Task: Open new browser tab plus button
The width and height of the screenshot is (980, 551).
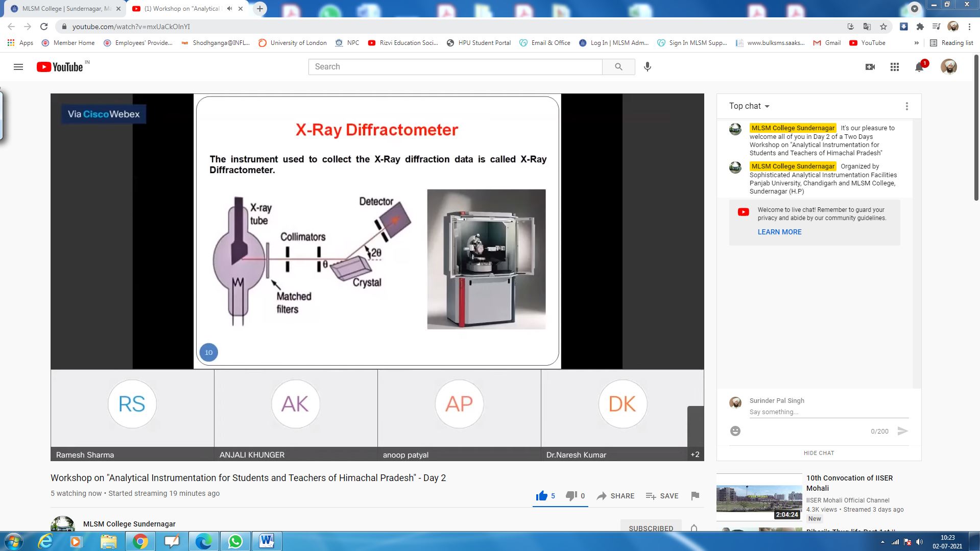Action: coord(260,9)
